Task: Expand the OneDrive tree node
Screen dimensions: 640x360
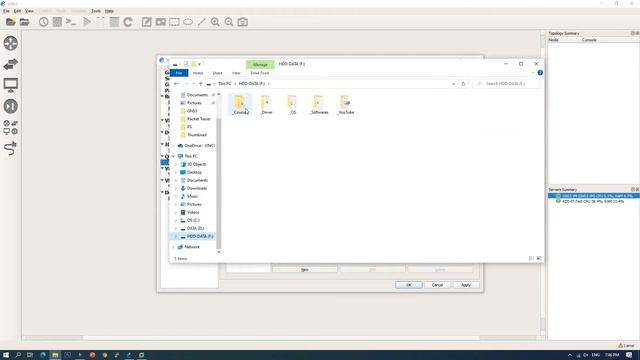Action: click(x=173, y=146)
